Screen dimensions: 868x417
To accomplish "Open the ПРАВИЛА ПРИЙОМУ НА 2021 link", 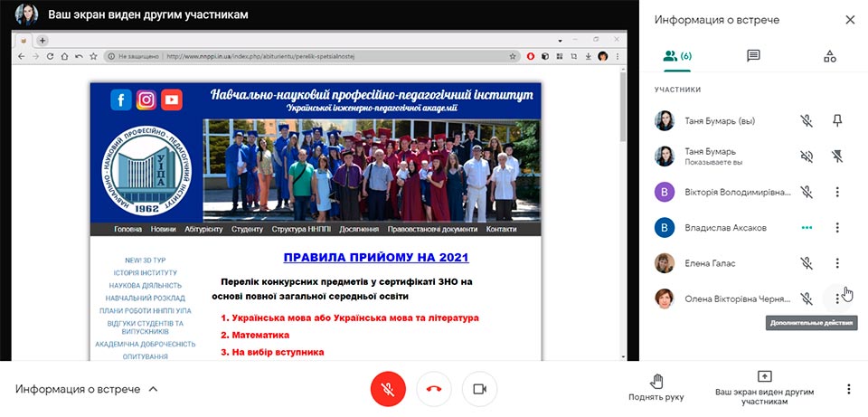I will click(x=376, y=258).
